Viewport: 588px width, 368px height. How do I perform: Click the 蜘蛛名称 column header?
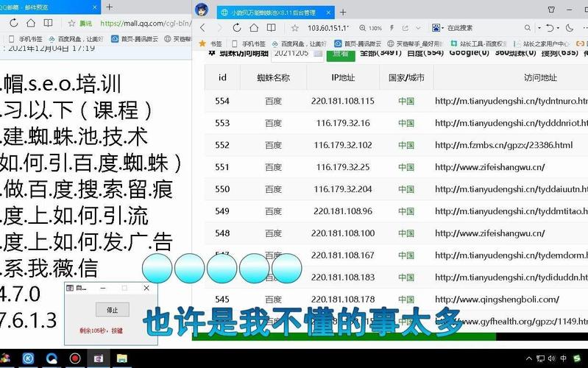click(x=273, y=78)
